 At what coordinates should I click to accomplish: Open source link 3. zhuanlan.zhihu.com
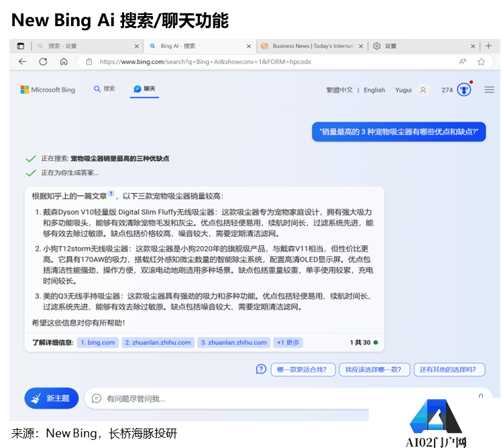[x=234, y=343]
